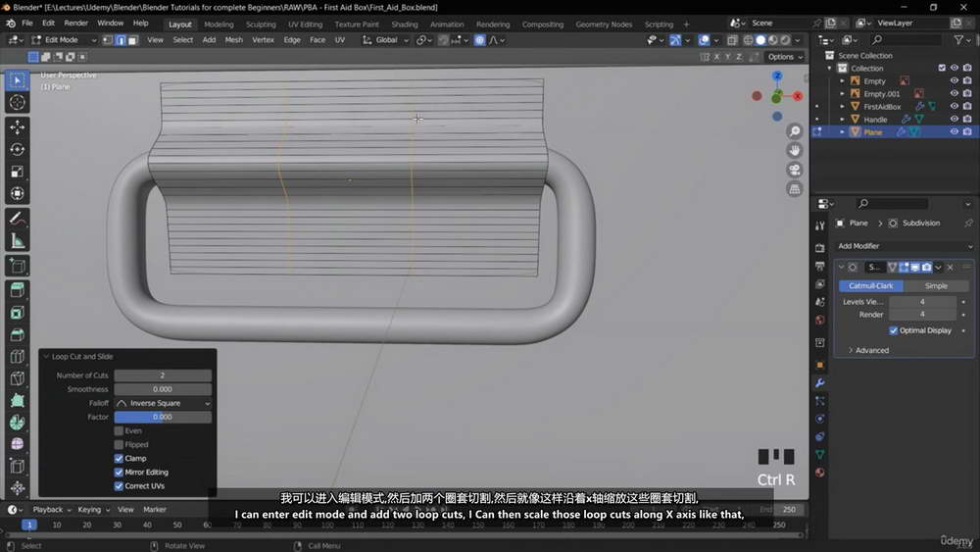Screen dimensions: 980x552
Task: Remove the Subdivision modifier
Action: [x=950, y=268]
